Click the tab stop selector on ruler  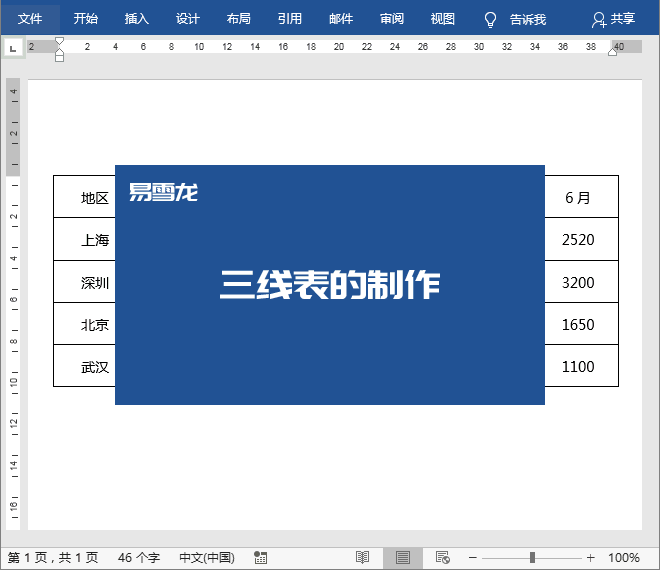click(13, 48)
